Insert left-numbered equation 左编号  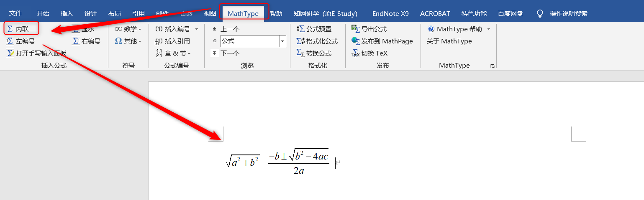click(21, 41)
